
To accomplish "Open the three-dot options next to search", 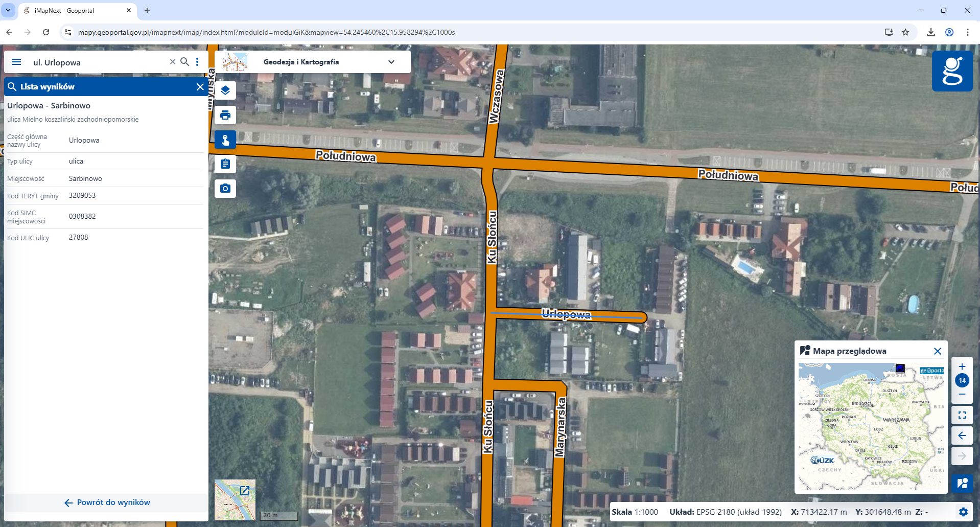I will pos(198,62).
